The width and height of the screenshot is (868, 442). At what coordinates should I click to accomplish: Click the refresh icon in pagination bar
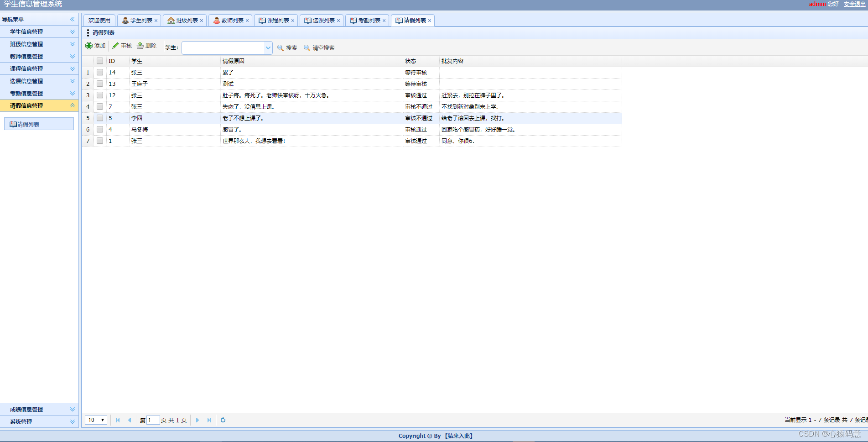pos(223,420)
